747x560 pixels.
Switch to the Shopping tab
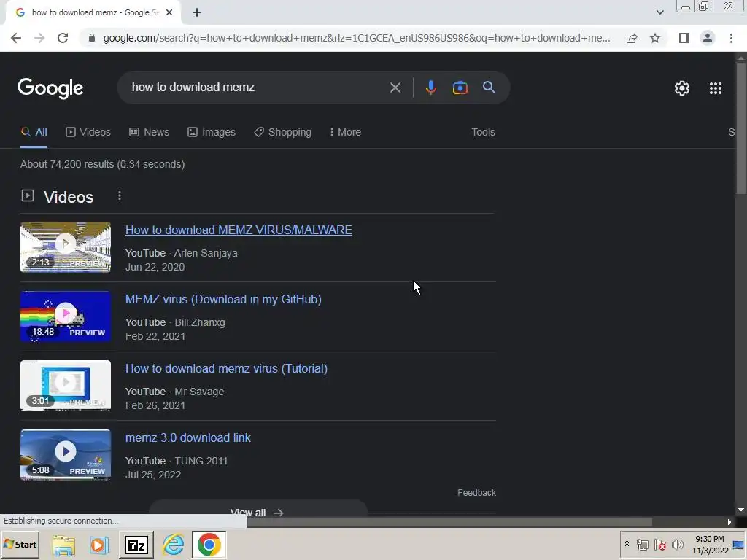(x=282, y=133)
